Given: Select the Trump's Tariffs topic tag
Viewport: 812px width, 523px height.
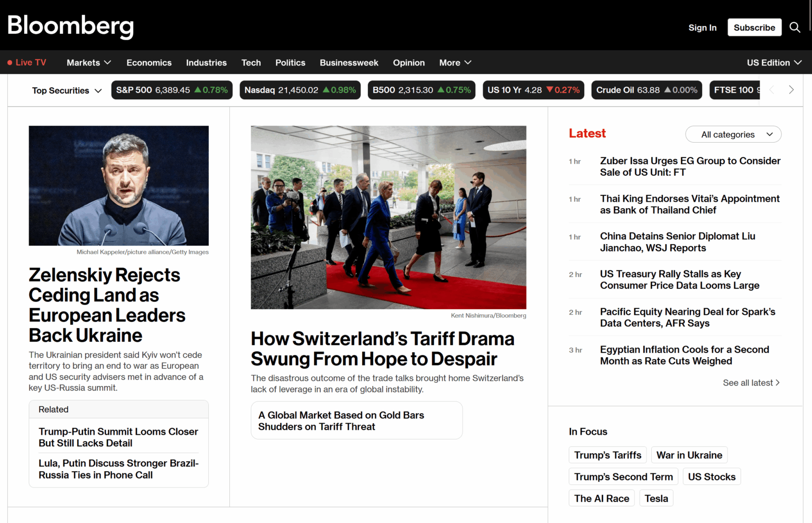Looking at the screenshot, I should coord(608,455).
